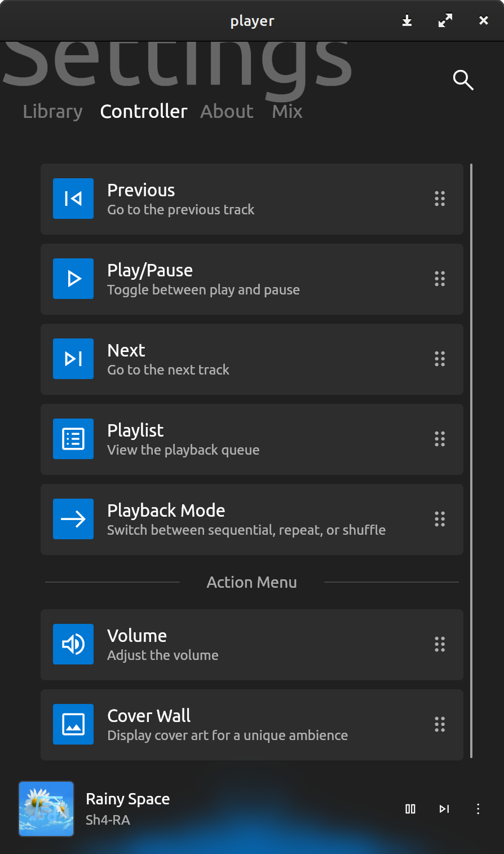The width and height of the screenshot is (504, 854).
Task: Click the Playback Mode arrow icon
Action: pyautogui.click(x=73, y=519)
